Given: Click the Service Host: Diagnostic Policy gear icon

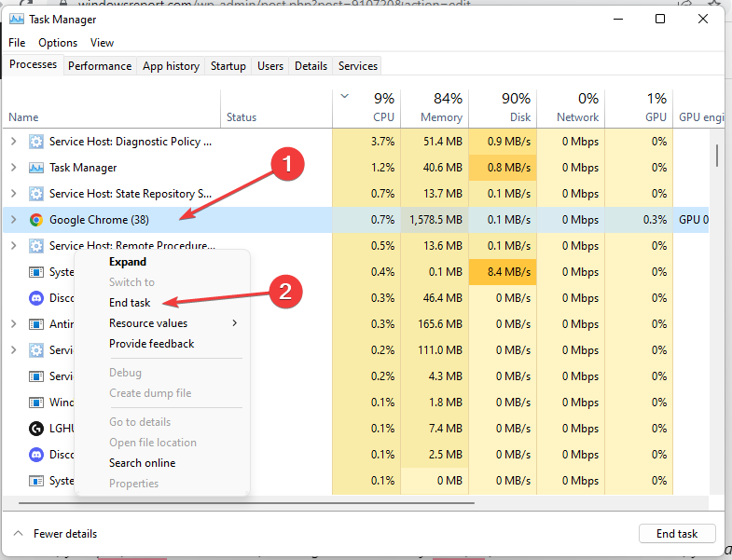Looking at the screenshot, I should [36, 142].
